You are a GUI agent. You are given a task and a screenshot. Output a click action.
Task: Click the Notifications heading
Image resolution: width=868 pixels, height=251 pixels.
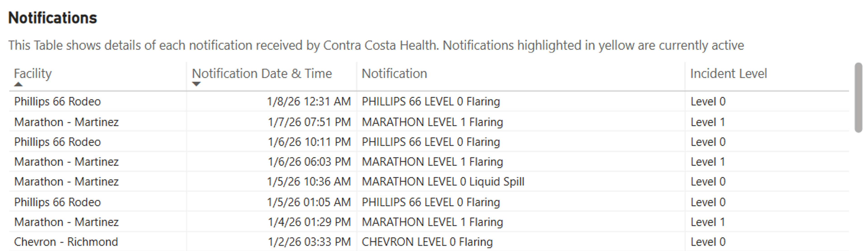53,18
